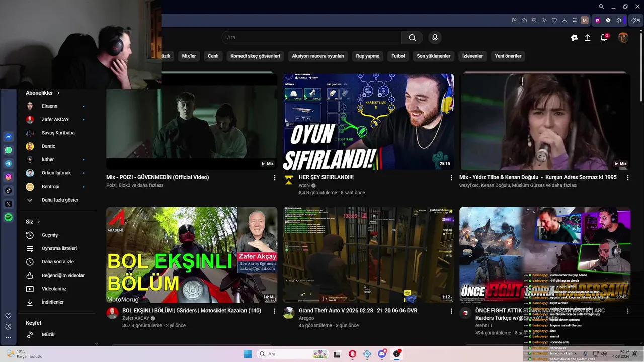
Task: Open options menu for Yıldız Tilbe mix
Action: pyautogui.click(x=627, y=178)
